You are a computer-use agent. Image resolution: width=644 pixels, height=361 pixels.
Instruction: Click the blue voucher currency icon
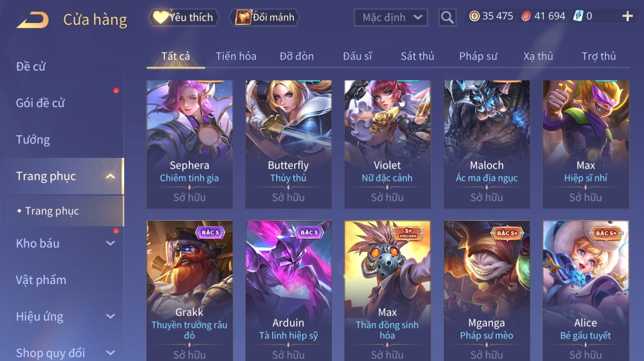pyautogui.click(x=578, y=16)
